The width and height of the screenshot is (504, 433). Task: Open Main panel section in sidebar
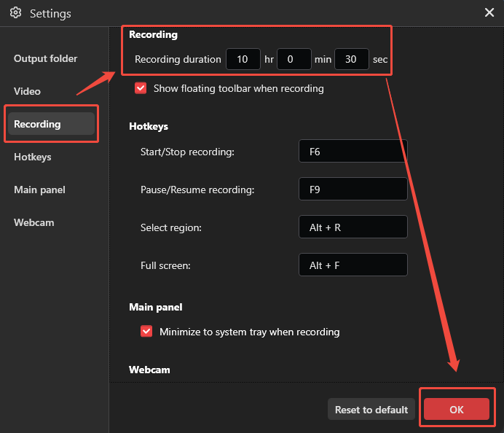[x=39, y=190]
